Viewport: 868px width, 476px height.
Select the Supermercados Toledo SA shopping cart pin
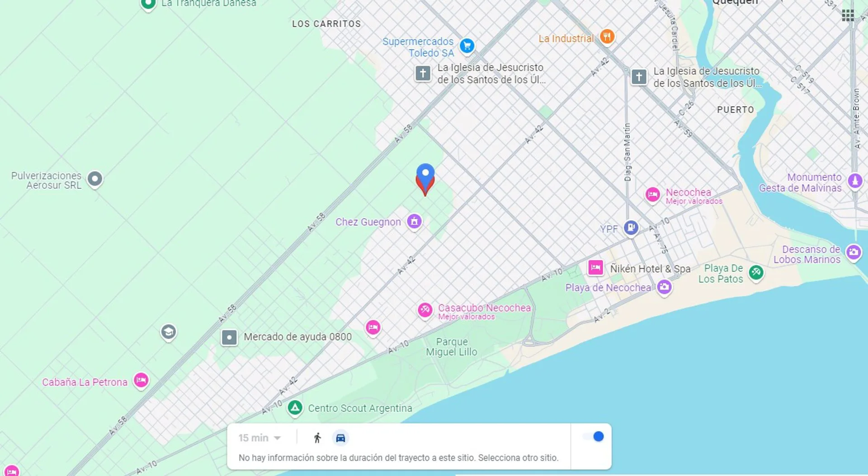tap(467, 46)
